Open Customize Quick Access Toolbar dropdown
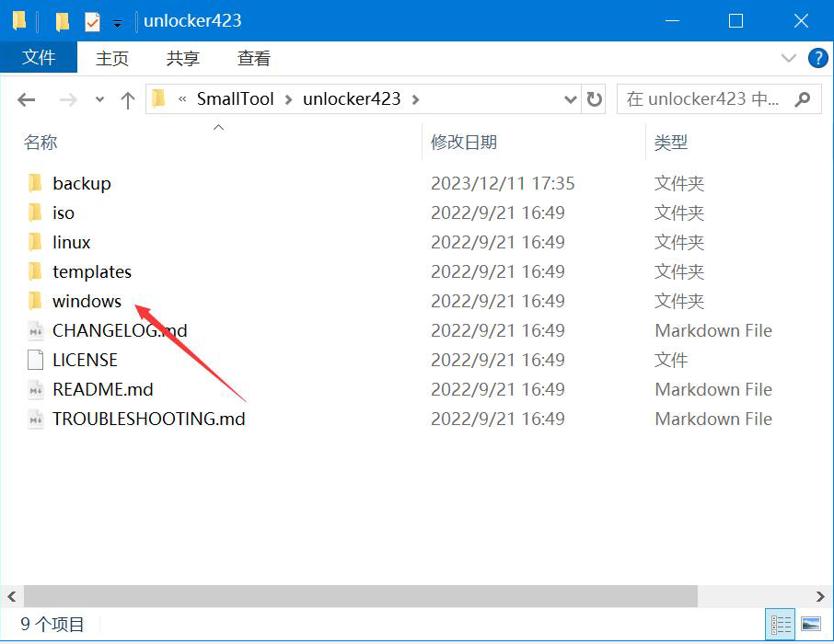This screenshot has width=834, height=644. coord(118,23)
